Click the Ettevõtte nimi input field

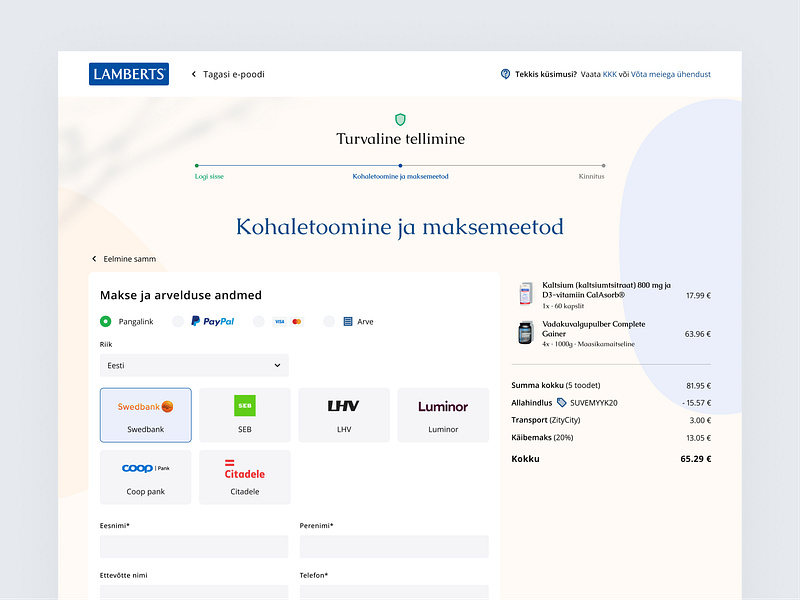pos(194,592)
